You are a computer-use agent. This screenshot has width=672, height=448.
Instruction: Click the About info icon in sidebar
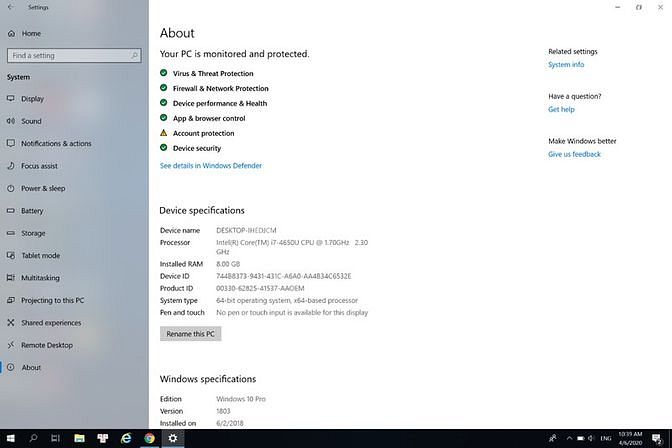click(11, 367)
